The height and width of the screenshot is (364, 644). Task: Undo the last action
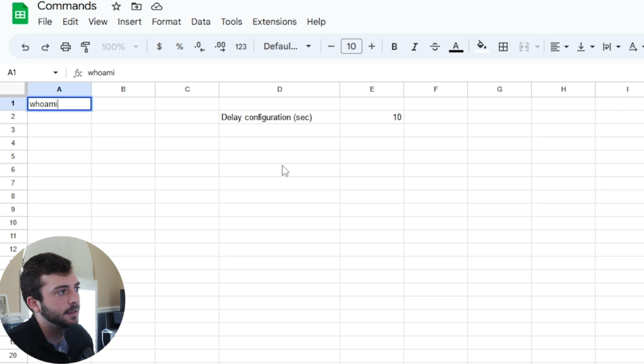25,47
